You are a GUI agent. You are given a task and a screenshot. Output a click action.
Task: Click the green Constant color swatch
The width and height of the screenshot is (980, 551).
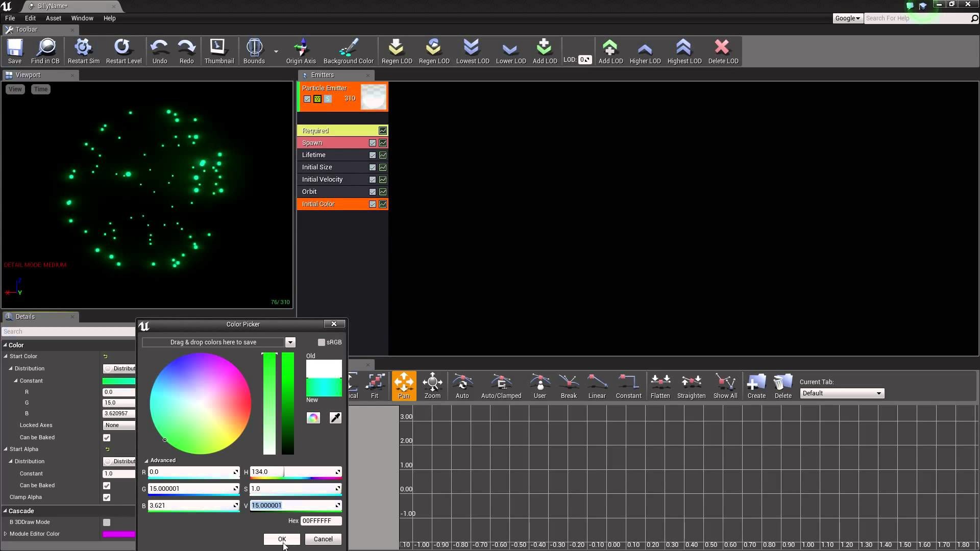click(118, 381)
